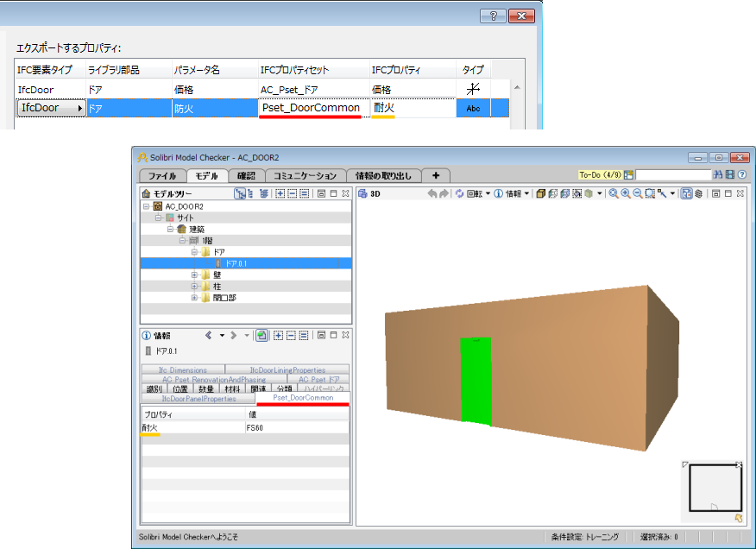
Task: Focus the search field in the Solibri toolbar
Action: [673, 174]
